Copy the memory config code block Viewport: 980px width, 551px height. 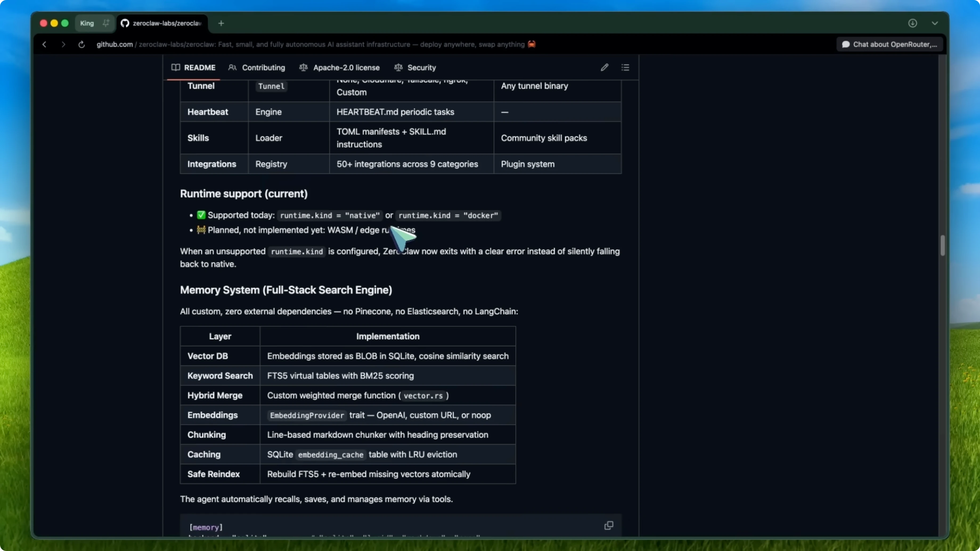click(x=608, y=525)
